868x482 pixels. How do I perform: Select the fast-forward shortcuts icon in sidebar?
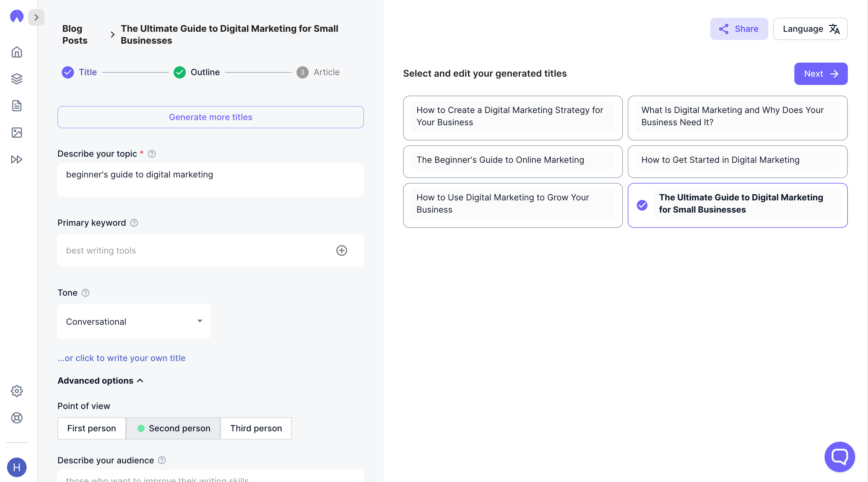(x=17, y=159)
